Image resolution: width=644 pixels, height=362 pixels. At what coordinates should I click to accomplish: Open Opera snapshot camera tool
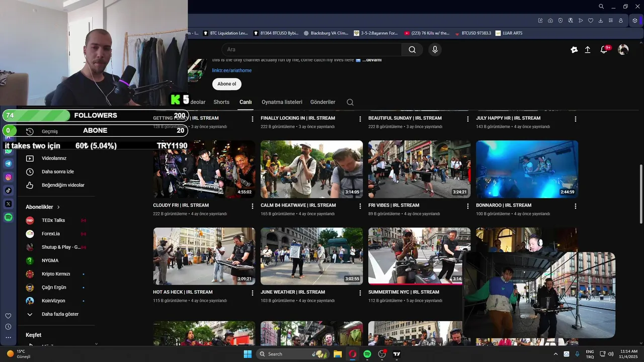[550, 21]
